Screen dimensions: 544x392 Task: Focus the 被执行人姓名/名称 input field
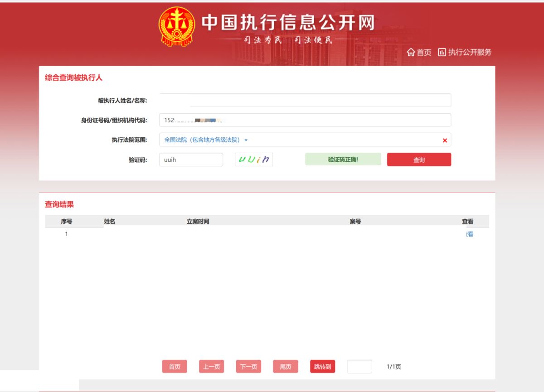point(305,100)
